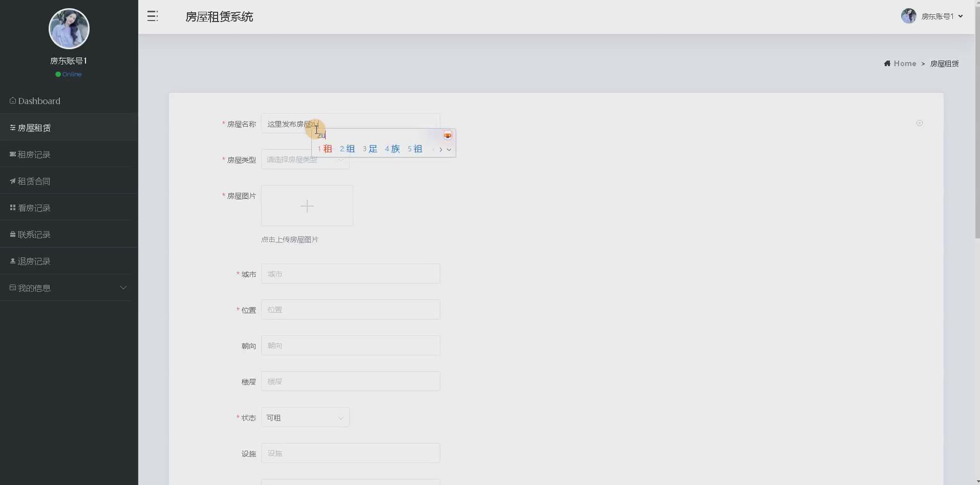Choose candidate 5 祖 in the IME popup
This screenshot has width=980, height=485.
[x=415, y=149]
